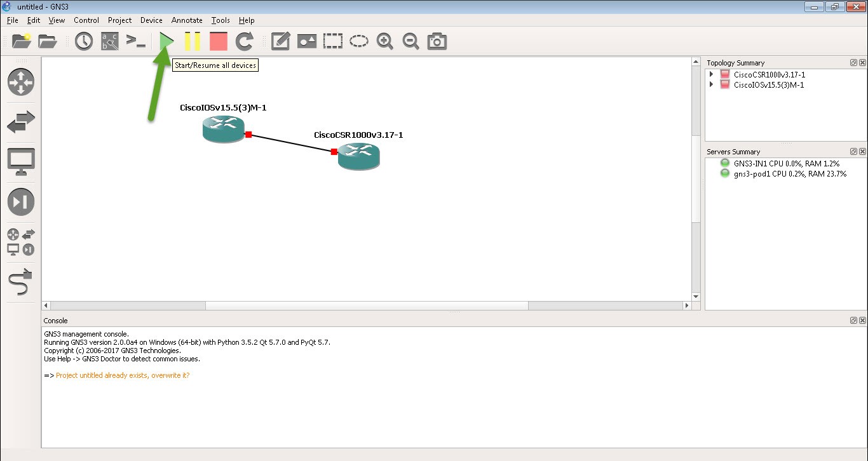Open the Manage snapshots clock icon
Screen dimensions: 868x461
(84, 41)
